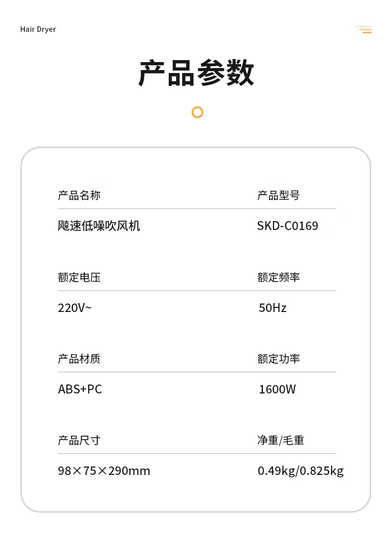Select the 98×75×290mm dimension value

[104, 471]
